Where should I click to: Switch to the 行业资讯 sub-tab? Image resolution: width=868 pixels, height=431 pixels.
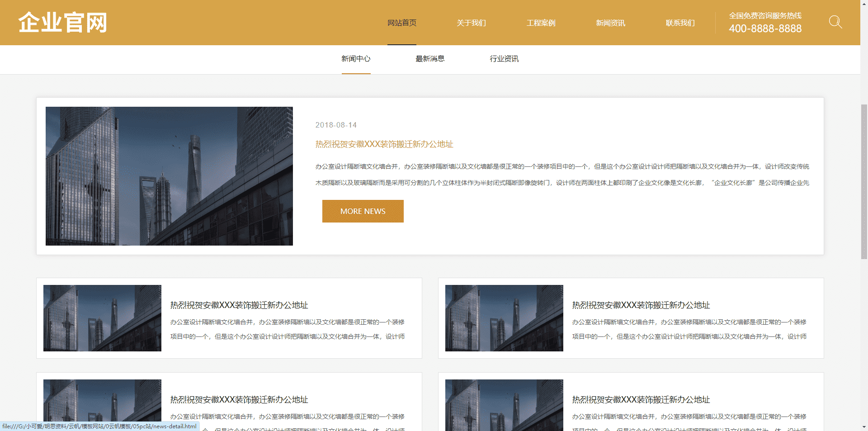coord(504,59)
